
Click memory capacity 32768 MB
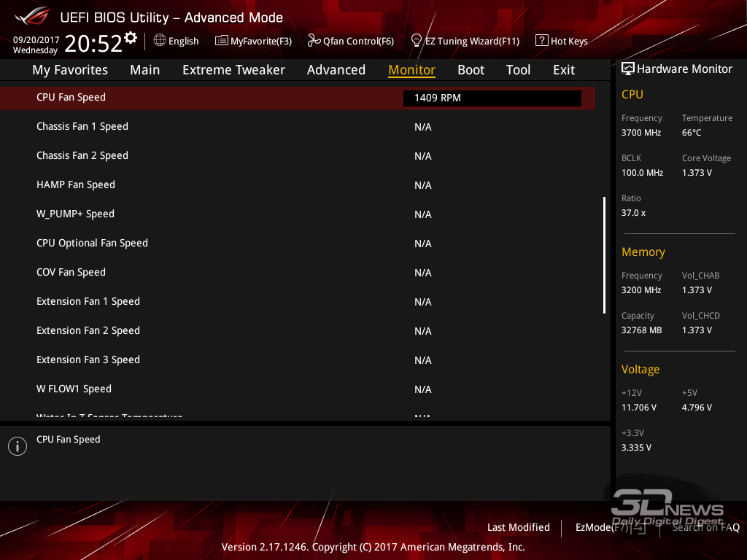click(642, 330)
